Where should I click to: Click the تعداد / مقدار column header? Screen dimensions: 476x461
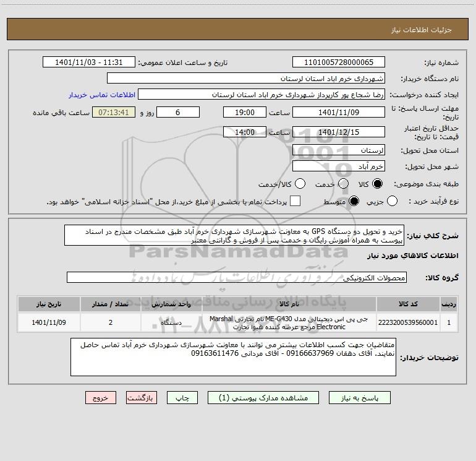[x=111, y=304]
